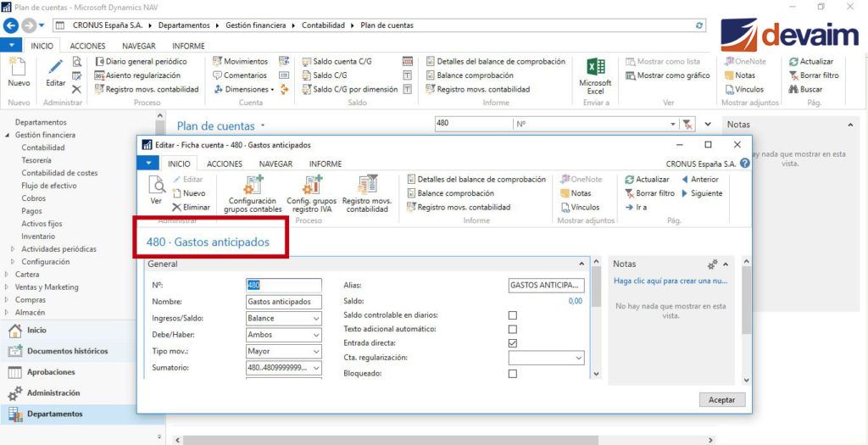Open Vínculos in dialog ribbon
This screenshot has width=868, height=445.
tap(580, 207)
